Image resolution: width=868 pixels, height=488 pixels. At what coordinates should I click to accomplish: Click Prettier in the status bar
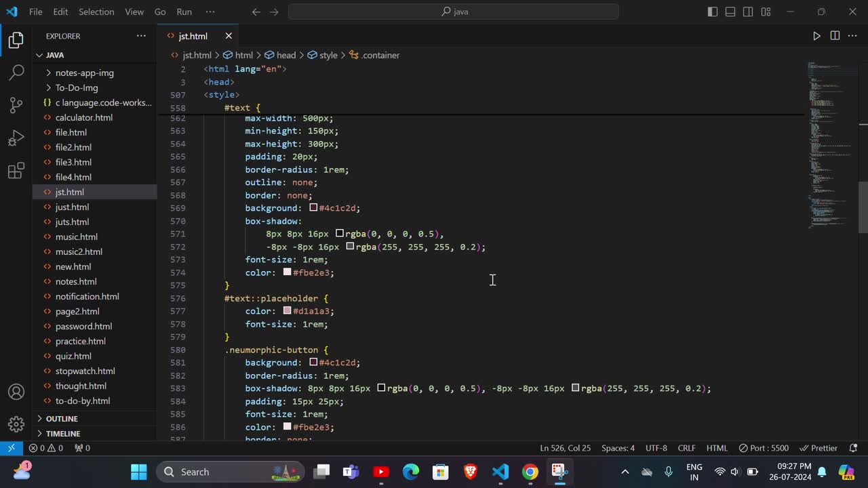click(818, 448)
